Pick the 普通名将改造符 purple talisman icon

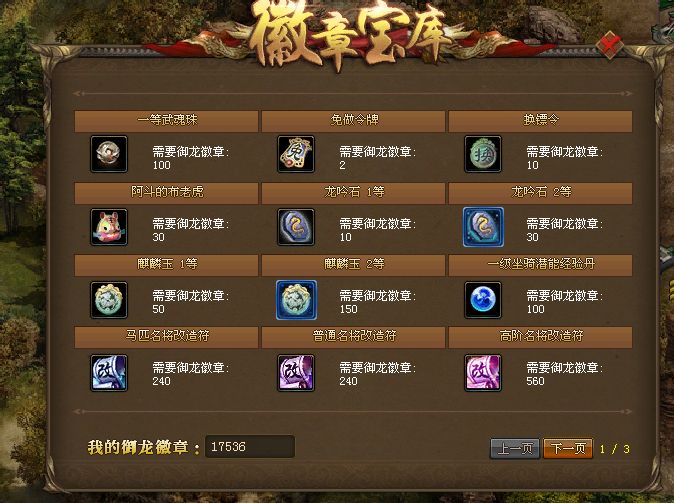(296, 372)
